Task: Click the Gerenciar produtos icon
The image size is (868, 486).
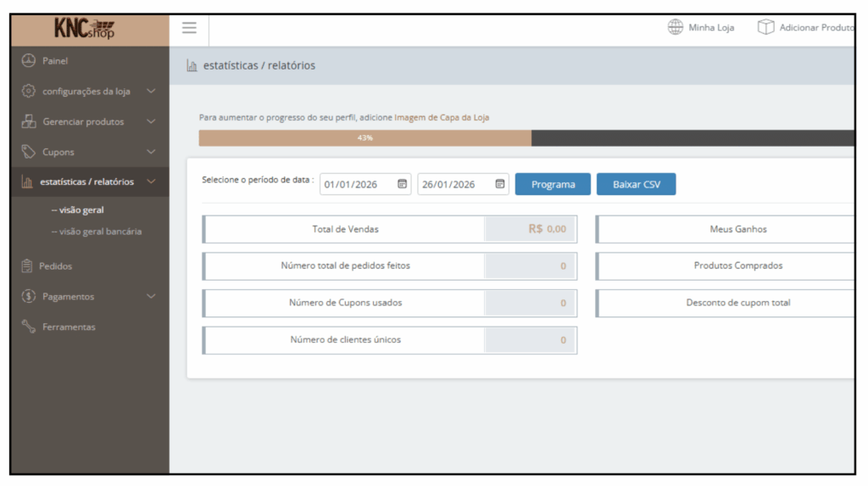Action: pos(28,122)
